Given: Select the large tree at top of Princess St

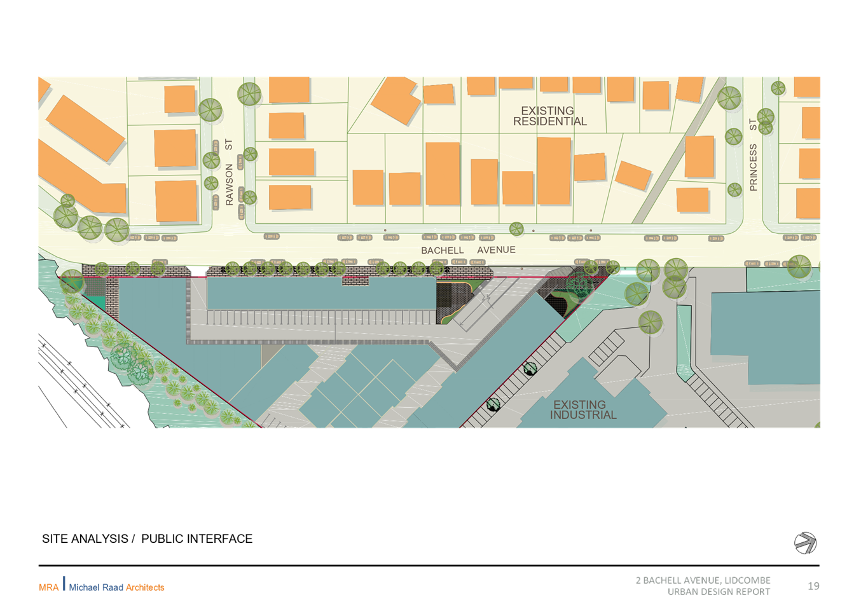Looking at the screenshot, I should (729, 98).
